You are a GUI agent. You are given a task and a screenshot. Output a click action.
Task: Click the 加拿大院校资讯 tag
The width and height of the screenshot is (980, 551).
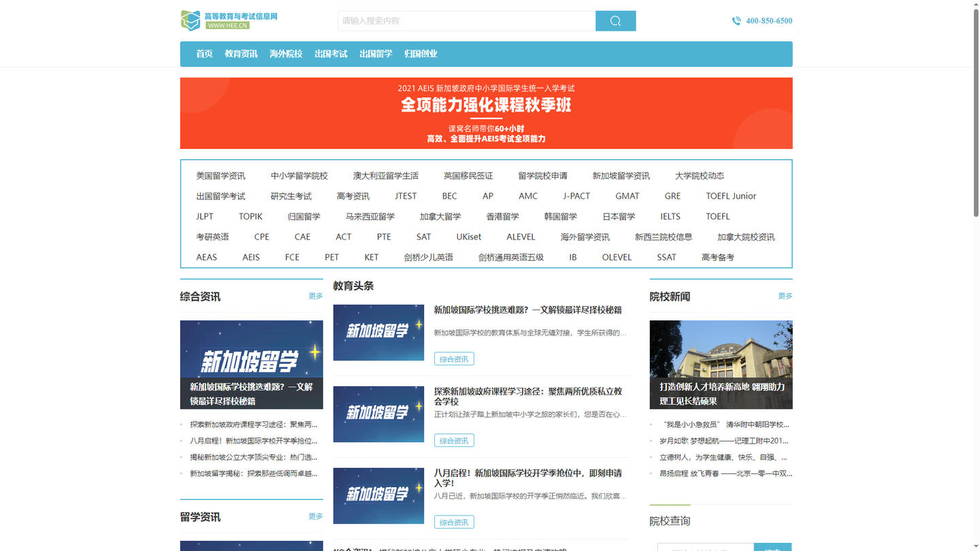tap(746, 237)
